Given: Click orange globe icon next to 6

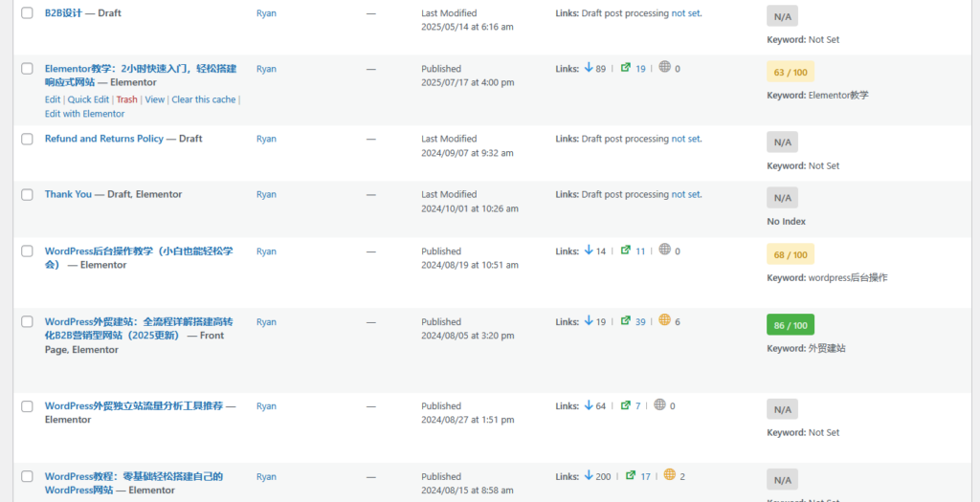Looking at the screenshot, I should (x=665, y=320).
